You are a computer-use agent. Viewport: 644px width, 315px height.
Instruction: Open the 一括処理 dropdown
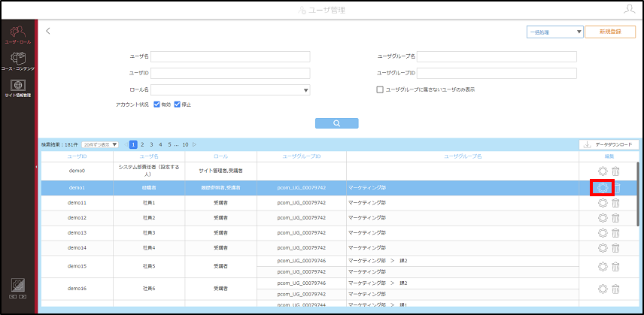555,32
